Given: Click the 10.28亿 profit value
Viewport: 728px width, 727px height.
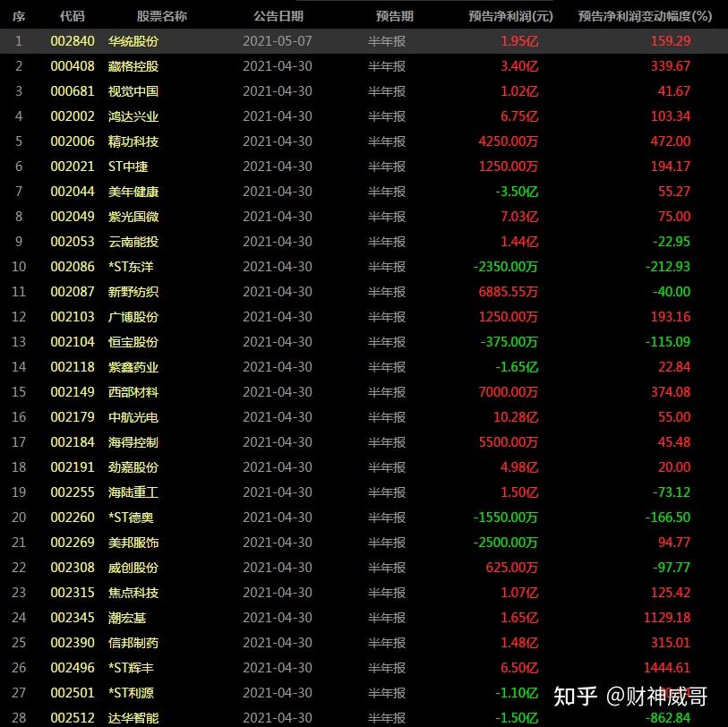Looking at the screenshot, I should click(516, 417).
